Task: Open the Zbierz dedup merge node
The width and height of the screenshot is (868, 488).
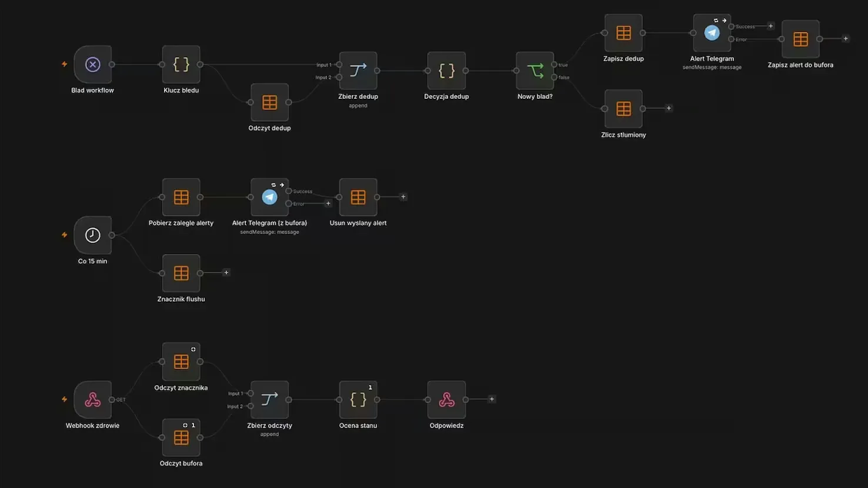Action: [358, 71]
